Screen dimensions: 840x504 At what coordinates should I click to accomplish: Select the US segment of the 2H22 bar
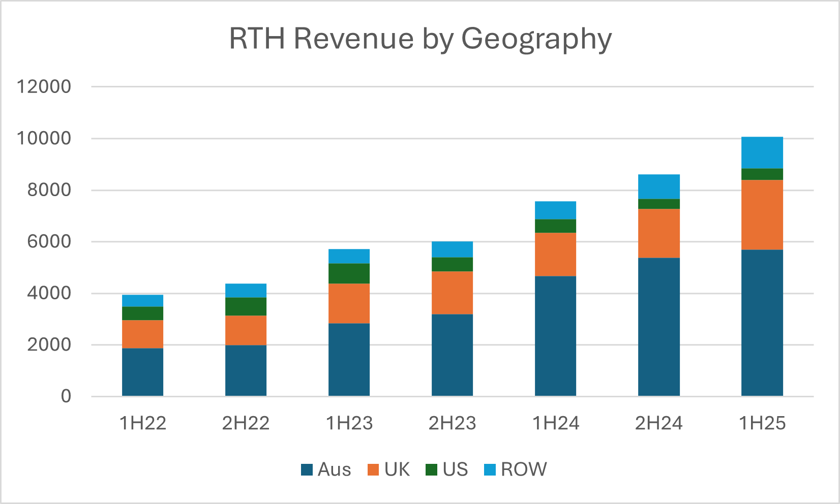(x=246, y=306)
